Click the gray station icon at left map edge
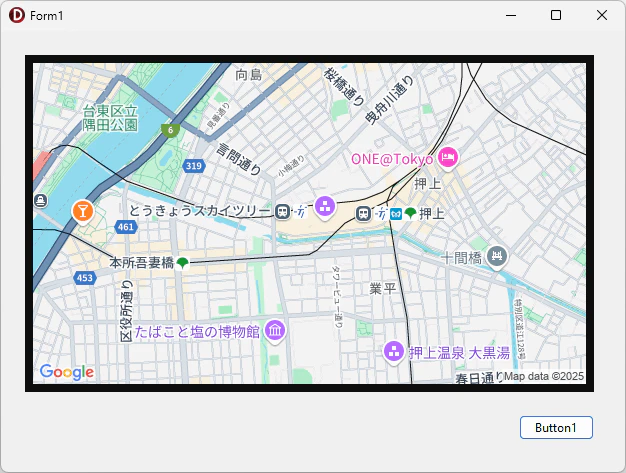The width and height of the screenshot is (626, 473). [41, 200]
